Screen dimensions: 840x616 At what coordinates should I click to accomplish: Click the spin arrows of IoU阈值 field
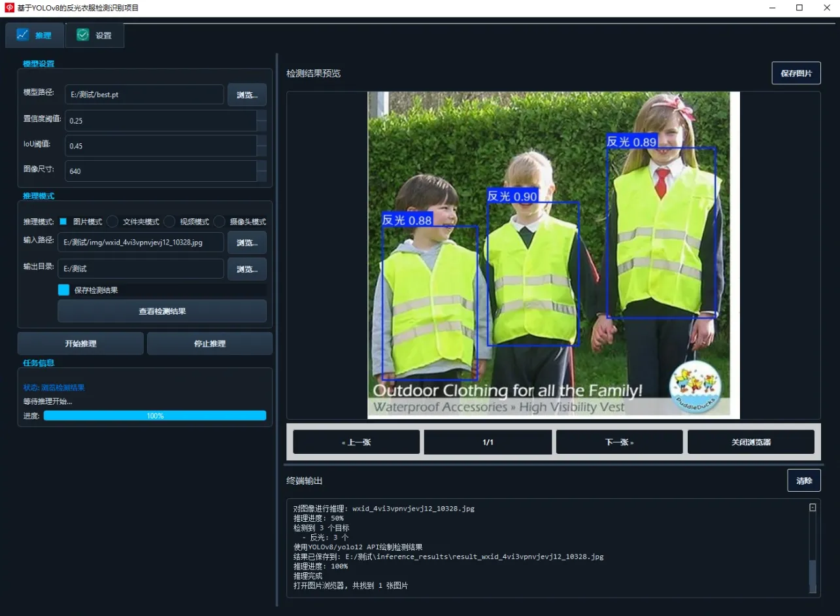tap(261, 146)
